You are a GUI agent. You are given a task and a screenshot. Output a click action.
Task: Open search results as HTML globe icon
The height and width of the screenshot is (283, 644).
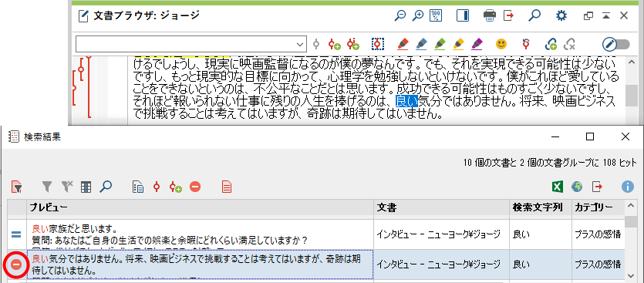click(x=577, y=187)
